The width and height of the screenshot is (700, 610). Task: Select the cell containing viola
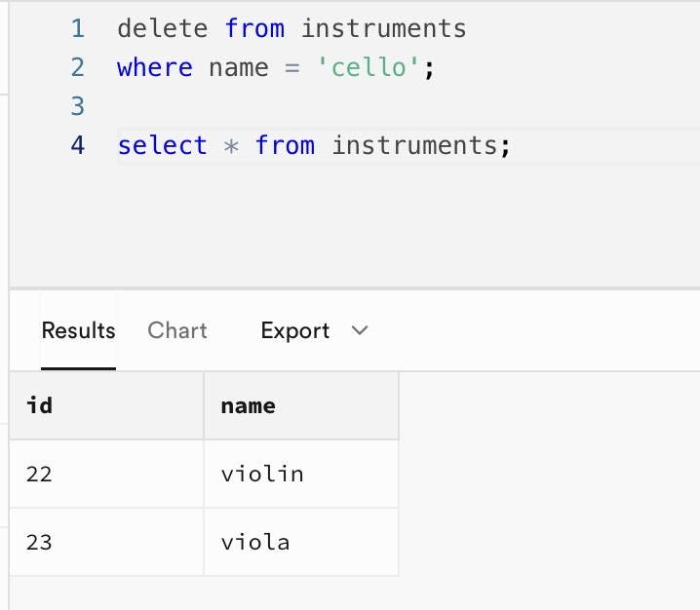(x=255, y=542)
